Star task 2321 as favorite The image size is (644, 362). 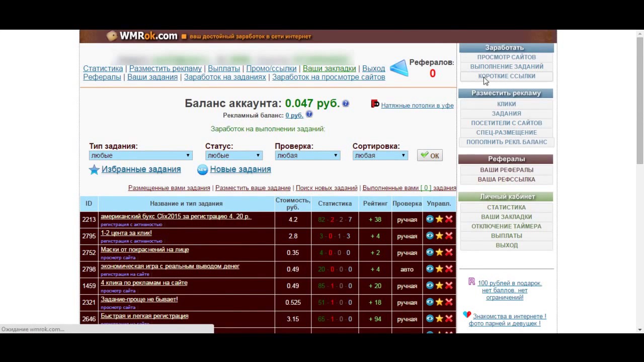point(439,302)
